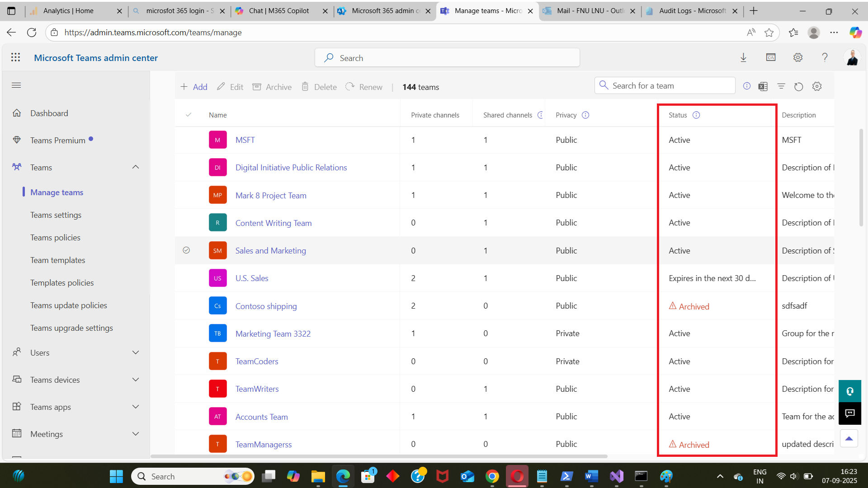Expand the Users navigation section

point(135,352)
